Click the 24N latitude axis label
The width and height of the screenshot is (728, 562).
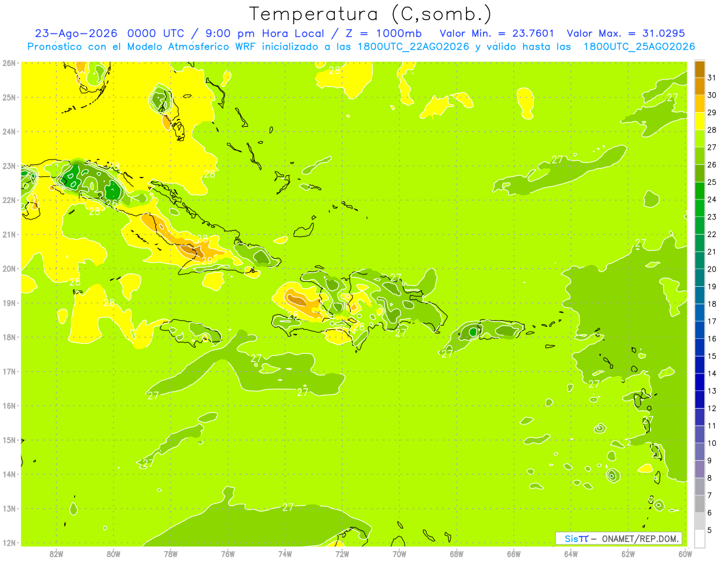[x=8, y=132]
